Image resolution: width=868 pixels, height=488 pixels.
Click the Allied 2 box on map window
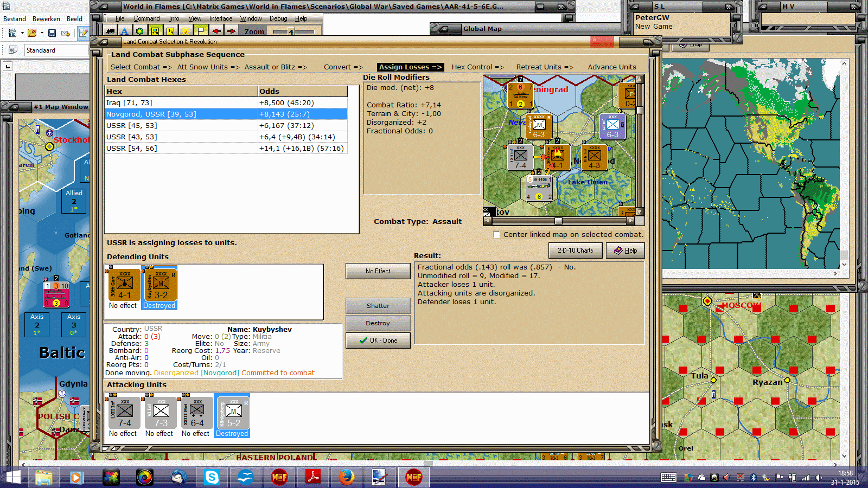74,201
